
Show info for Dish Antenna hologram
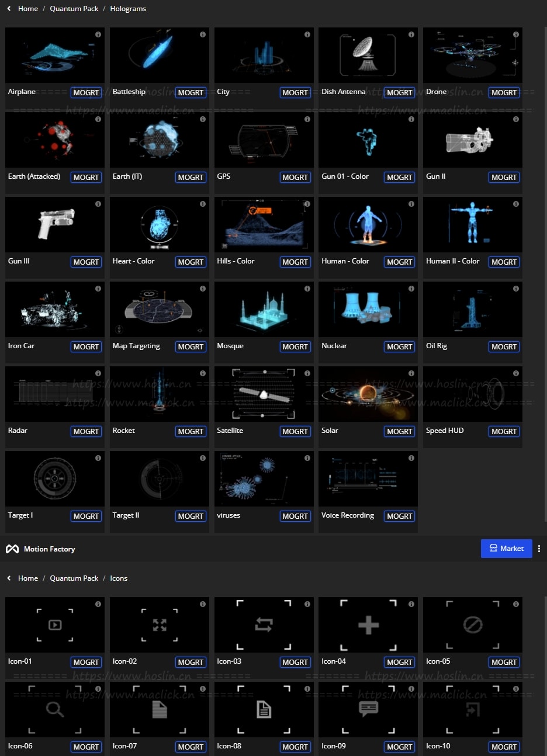(x=411, y=34)
